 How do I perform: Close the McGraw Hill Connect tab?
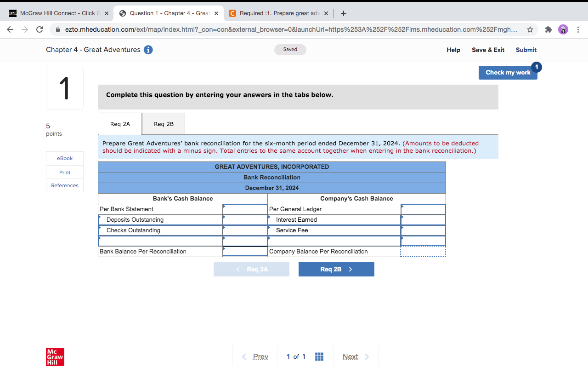(107, 13)
